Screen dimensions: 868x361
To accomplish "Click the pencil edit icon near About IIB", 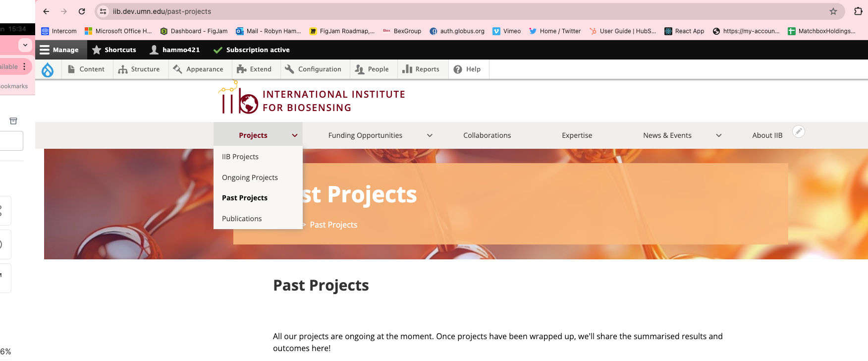I will 798,131.
